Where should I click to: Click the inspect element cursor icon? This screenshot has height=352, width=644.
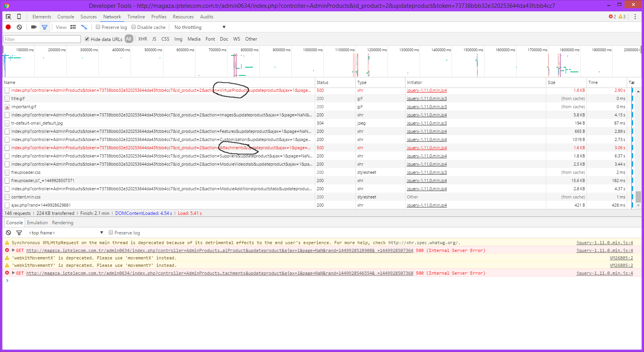pyautogui.click(x=8, y=17)
